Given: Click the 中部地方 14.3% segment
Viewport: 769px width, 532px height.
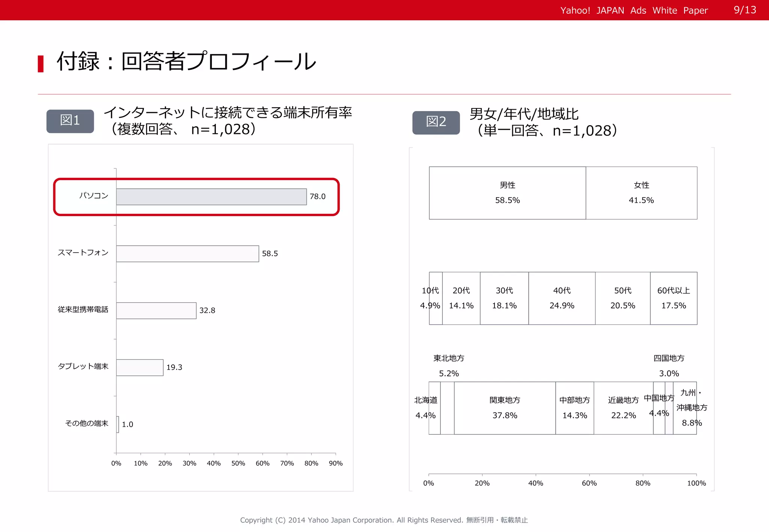Looking at the screenshot, I should pos(574,408).
